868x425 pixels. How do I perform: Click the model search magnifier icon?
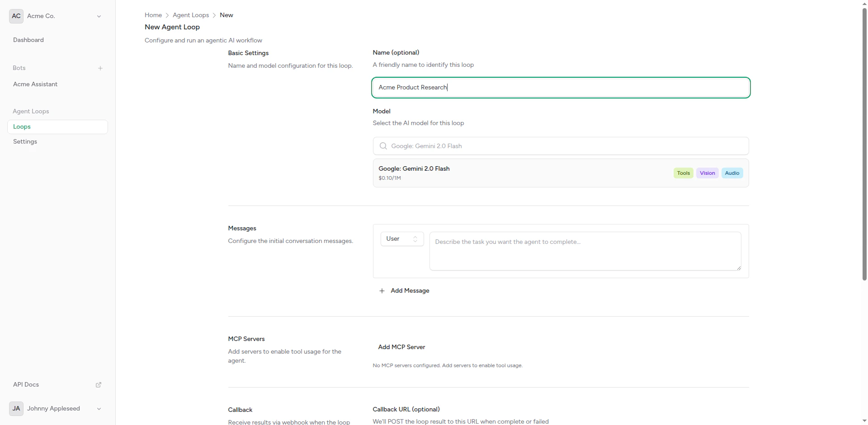(x=383, y=146)
